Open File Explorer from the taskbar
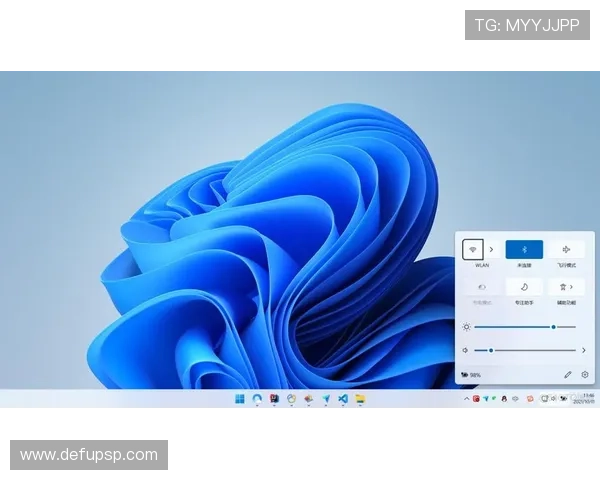Image resolution: width=600 pixels, height=480 pixels. [x=360, y=398]
